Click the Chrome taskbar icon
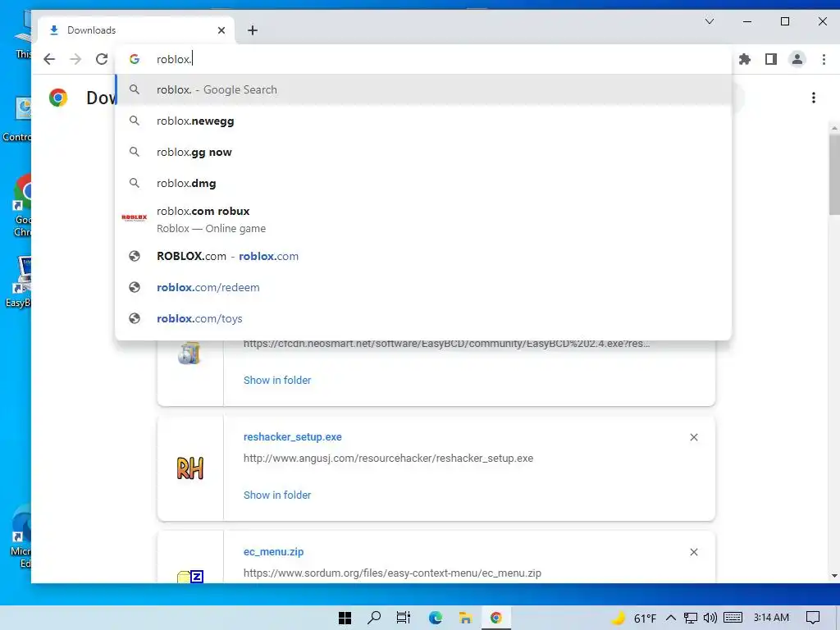This screenshot has width=840, height=630. 496,619
